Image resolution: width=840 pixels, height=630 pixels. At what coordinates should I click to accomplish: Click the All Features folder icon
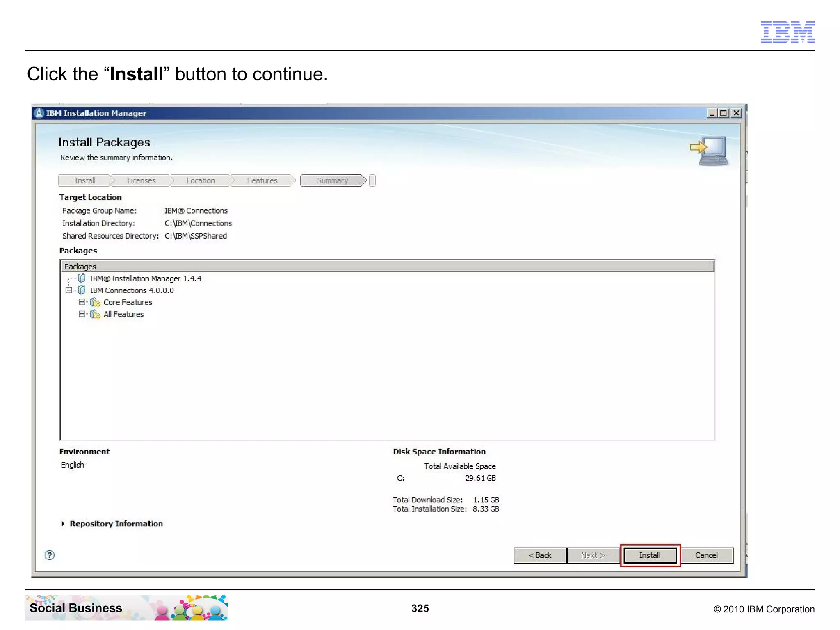tap(95, 314)
